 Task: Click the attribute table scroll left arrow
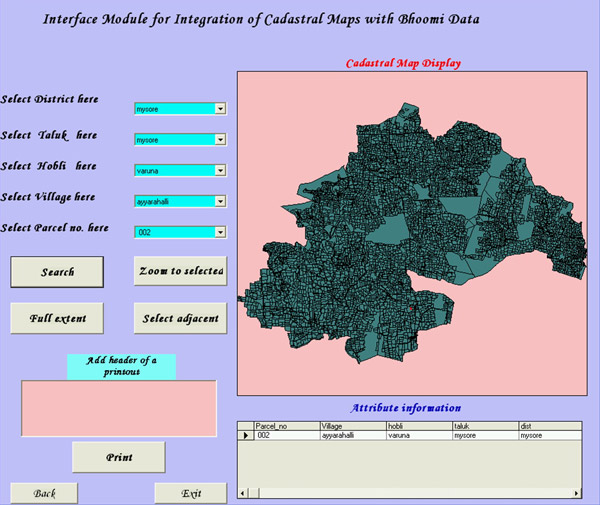(x=243, y=493)
